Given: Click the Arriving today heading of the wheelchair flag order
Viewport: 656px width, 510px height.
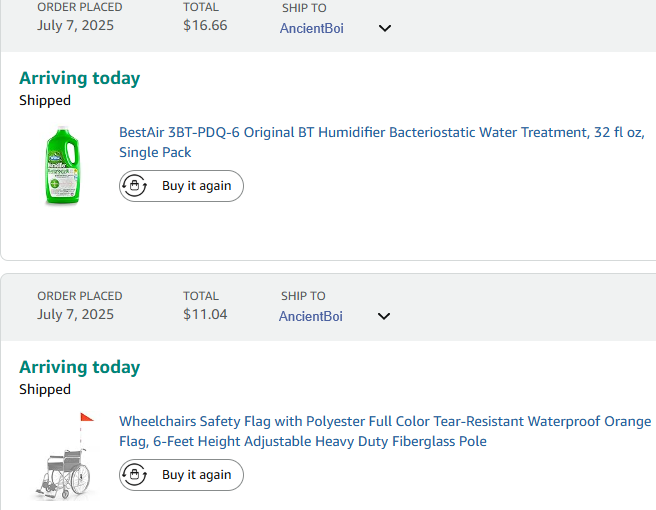Looking at the screenshot, I should pos(79,367).
